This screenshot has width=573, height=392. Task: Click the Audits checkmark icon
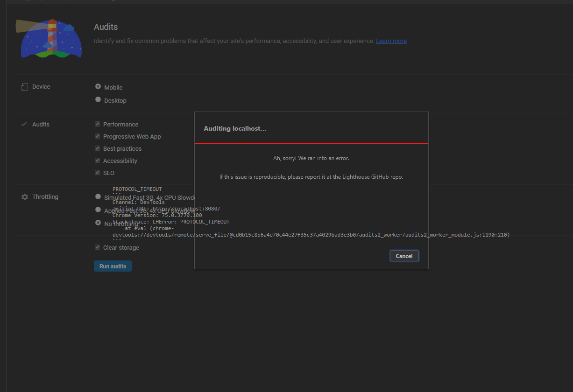click(24, 124)
